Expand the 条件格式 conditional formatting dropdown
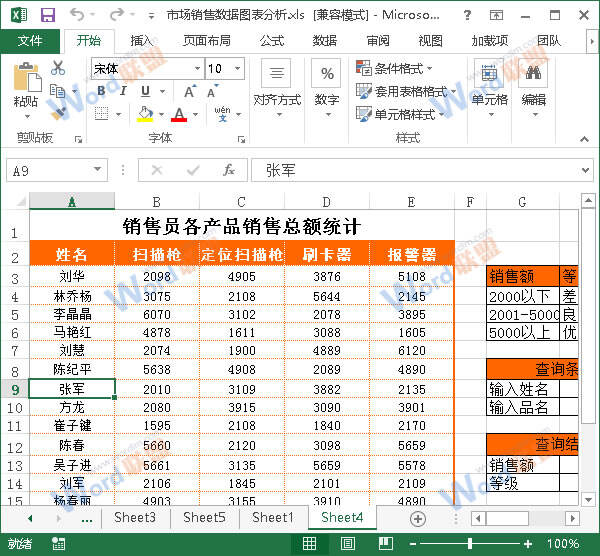Screen dimensions: 600x556 click(x=395, y=69)
